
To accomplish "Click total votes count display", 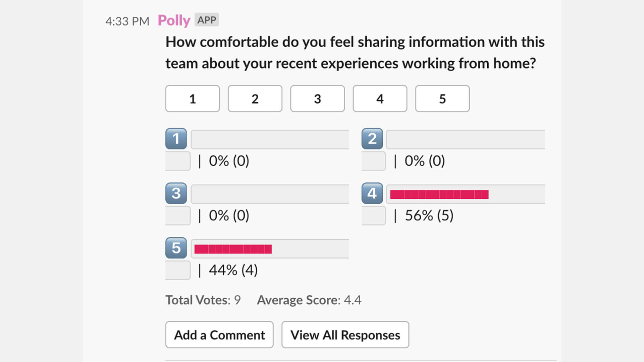I will (x=203, y=300).
